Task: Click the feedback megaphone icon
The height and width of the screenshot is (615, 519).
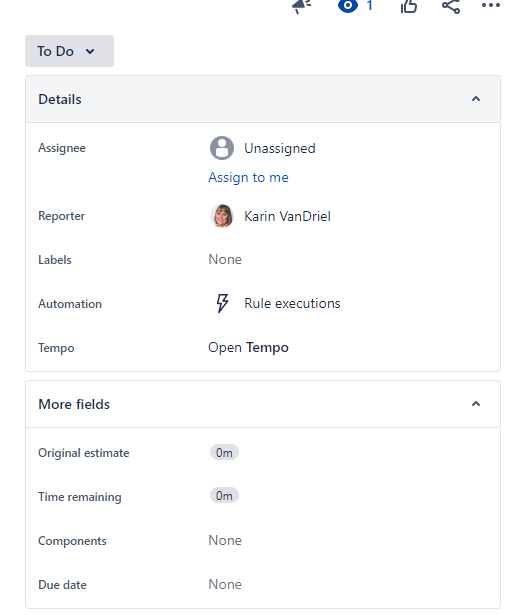Action: tap(301, 6)
